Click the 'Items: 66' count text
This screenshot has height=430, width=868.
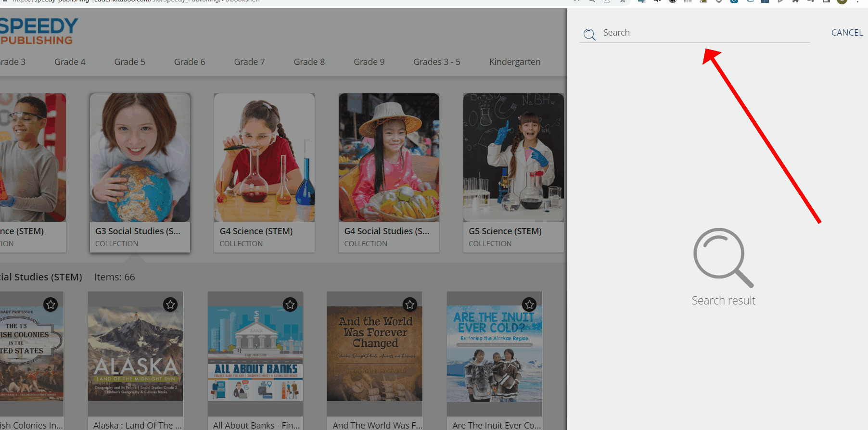click(x=115, y=277)
